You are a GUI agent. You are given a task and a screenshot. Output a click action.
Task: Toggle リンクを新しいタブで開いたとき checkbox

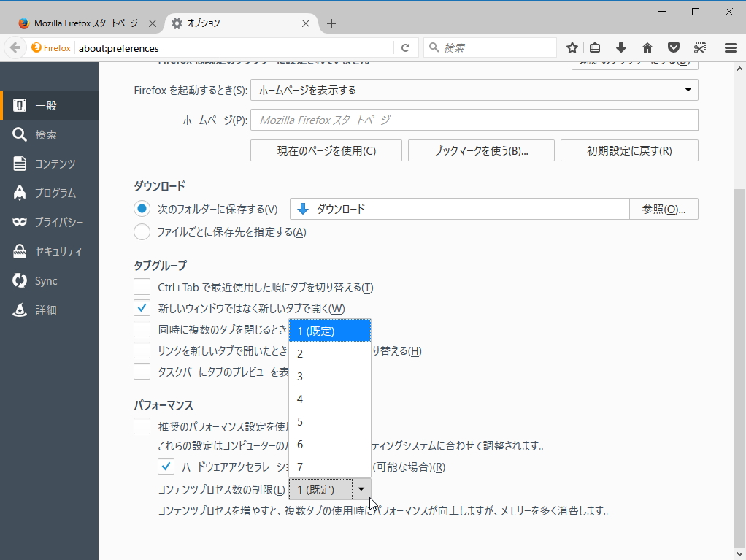(142, 350)
